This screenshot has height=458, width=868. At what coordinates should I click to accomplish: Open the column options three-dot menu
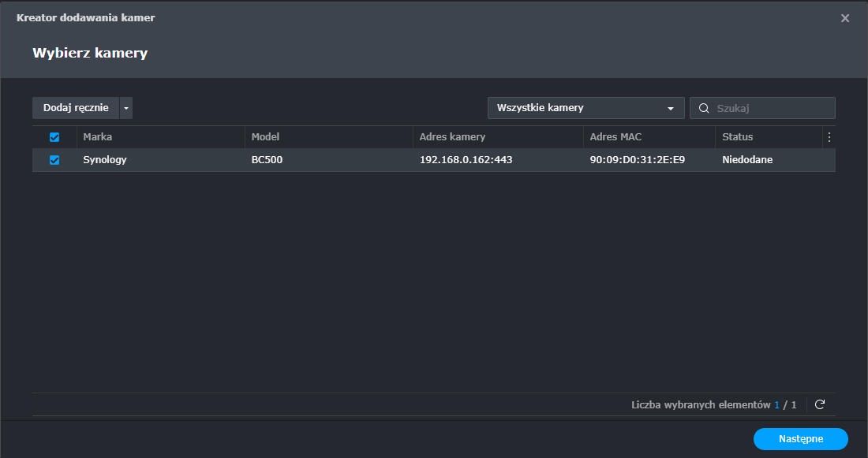click(829, 137)
